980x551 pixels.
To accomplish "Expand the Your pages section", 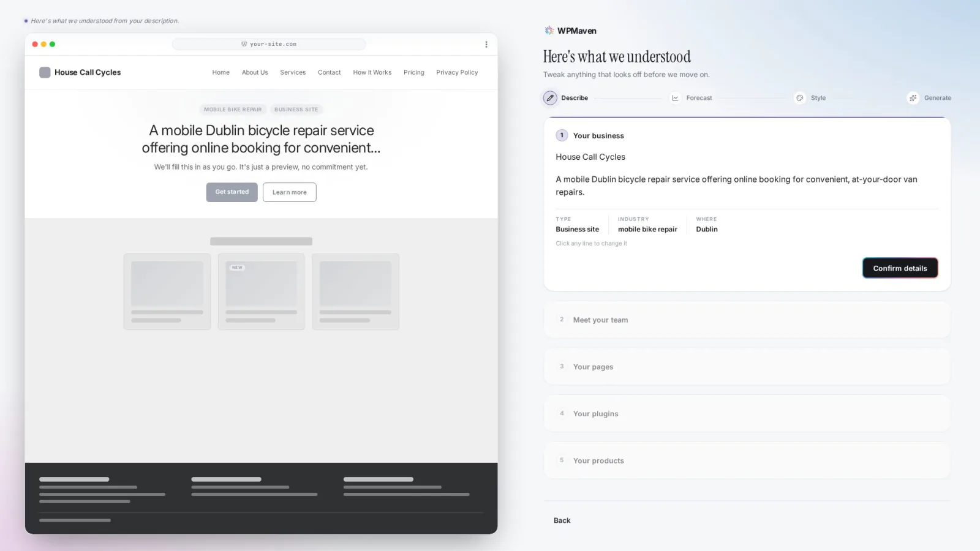I will [x=747, y=367].
